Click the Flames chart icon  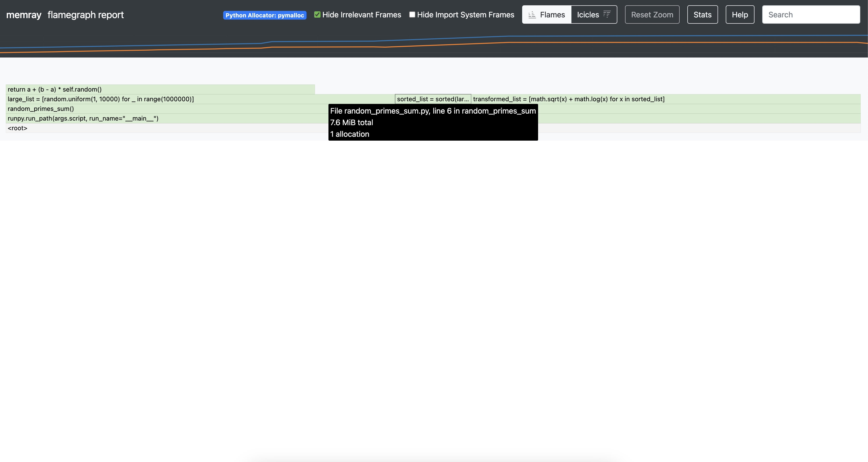click(x=532, y=15)
